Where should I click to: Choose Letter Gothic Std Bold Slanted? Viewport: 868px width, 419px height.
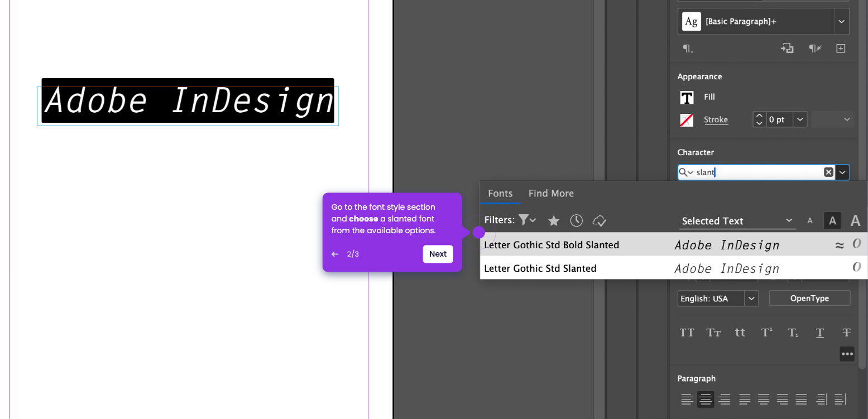pos(674,244)
